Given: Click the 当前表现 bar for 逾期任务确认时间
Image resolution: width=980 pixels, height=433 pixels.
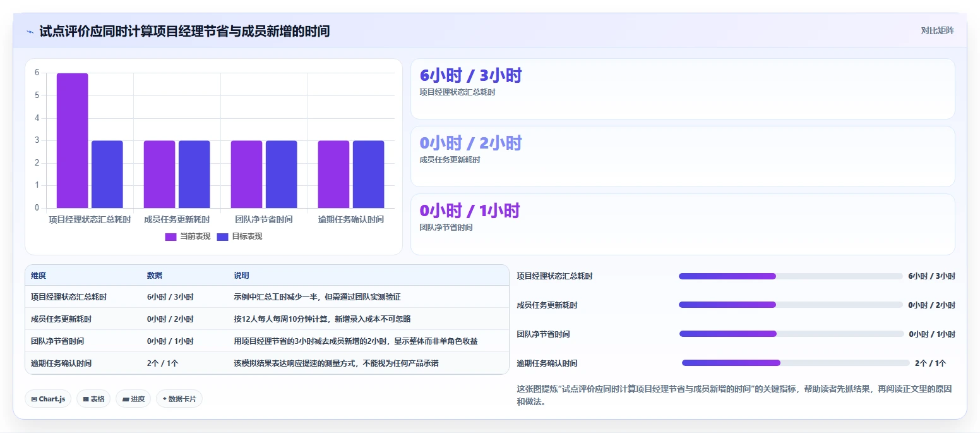Looking at the screenshot, I should tap(333, 174).
